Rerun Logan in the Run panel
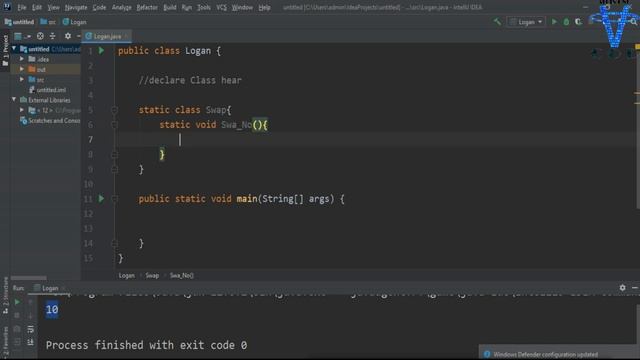Viewport: 640px width, 360px height. [17, 302]
